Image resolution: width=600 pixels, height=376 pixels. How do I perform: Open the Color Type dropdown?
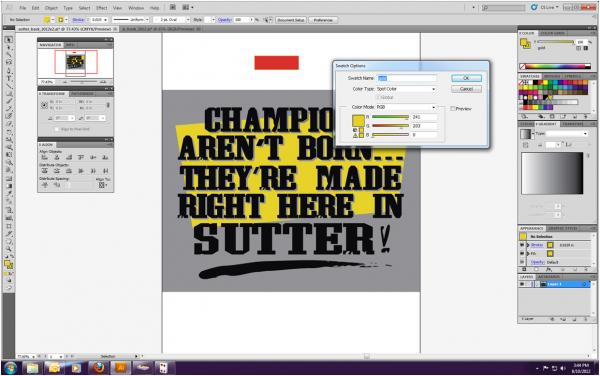(406, 89)
